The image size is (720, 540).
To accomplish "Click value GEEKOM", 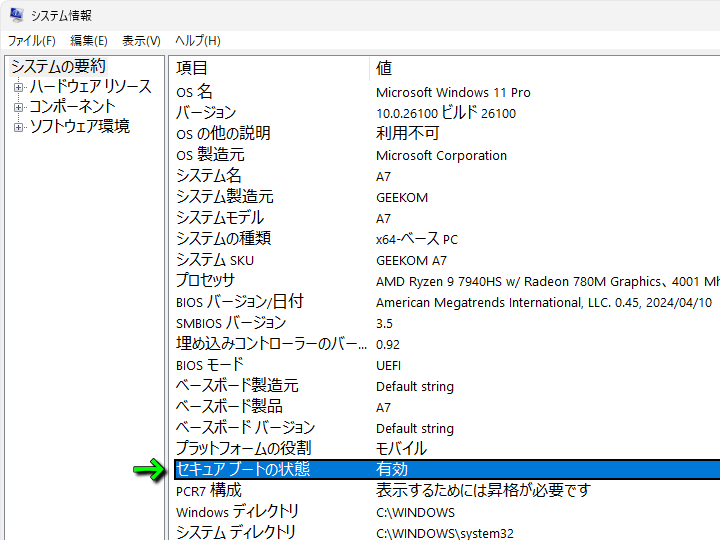I will point(402,198).
